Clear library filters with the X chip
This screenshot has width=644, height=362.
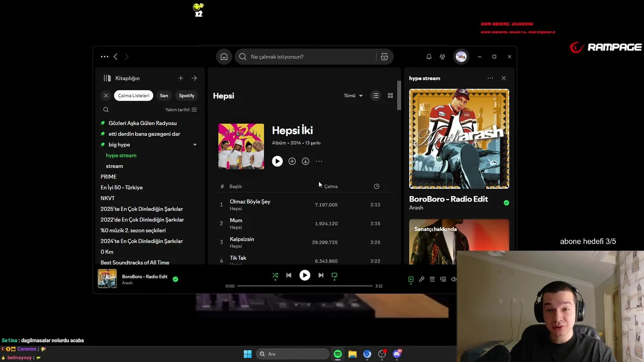click(x=106, y=96)
